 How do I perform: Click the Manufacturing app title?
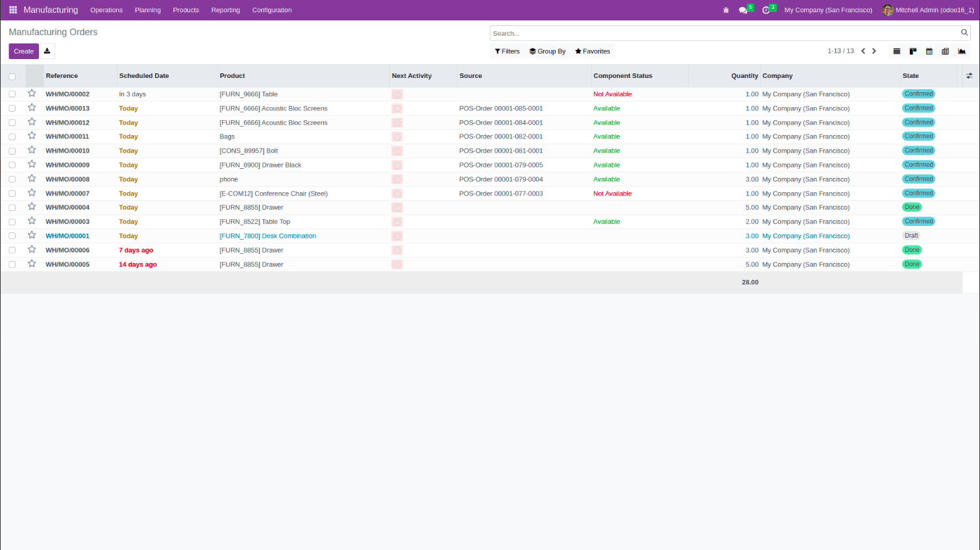click(51, 10)
